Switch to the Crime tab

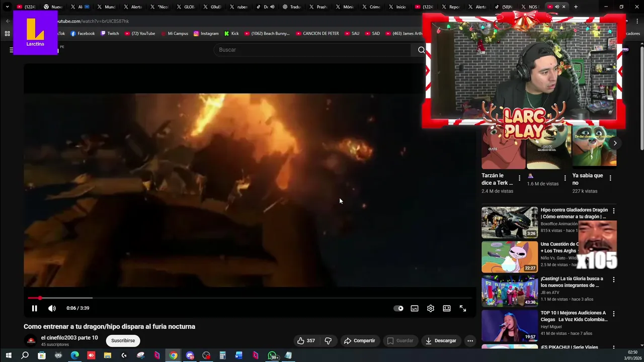tap(370, 7)
